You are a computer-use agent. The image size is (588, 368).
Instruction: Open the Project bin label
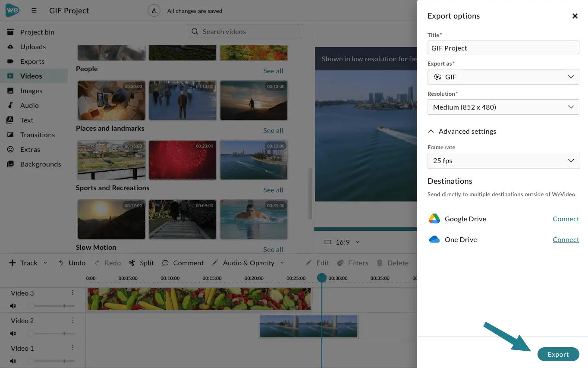point(37,32)
